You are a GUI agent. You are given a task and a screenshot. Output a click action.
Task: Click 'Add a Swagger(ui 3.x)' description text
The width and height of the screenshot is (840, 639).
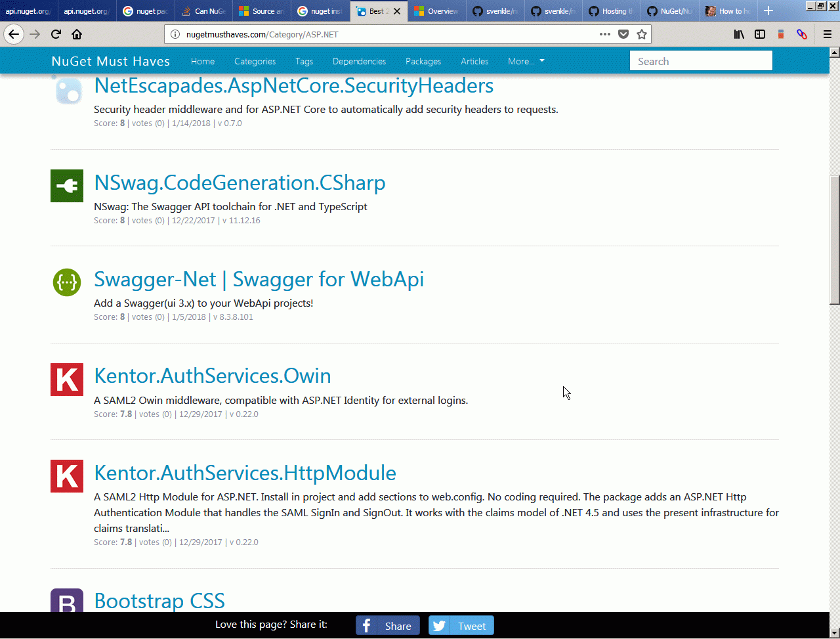(x=203, y=303)
